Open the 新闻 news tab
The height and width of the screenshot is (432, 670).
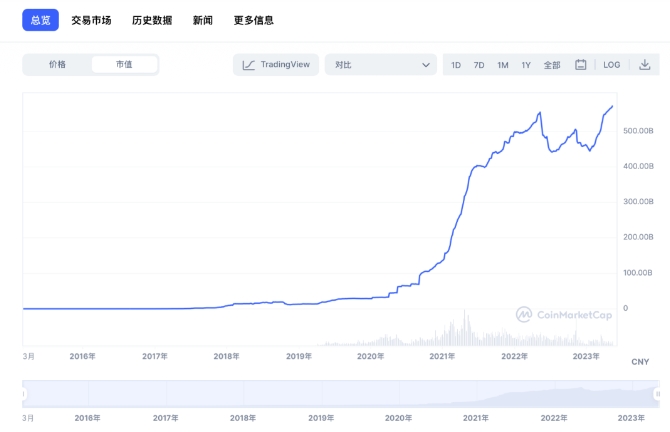(x=203, y=20)
